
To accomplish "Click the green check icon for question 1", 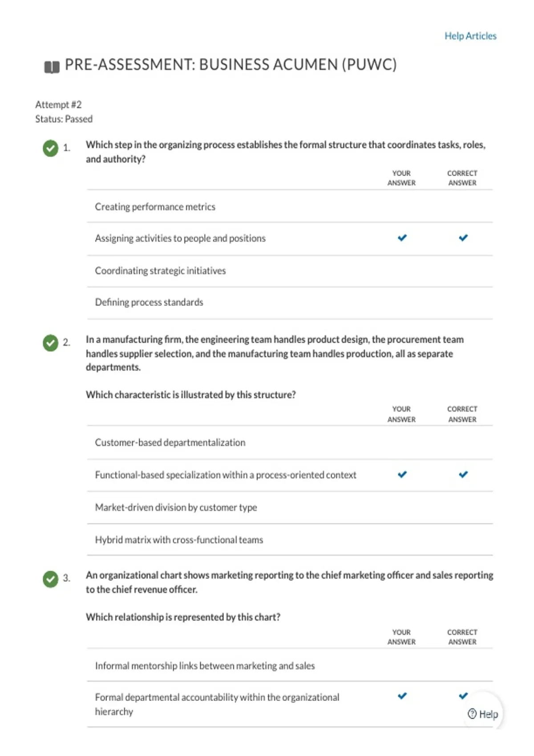I will (x=51, y=148).
